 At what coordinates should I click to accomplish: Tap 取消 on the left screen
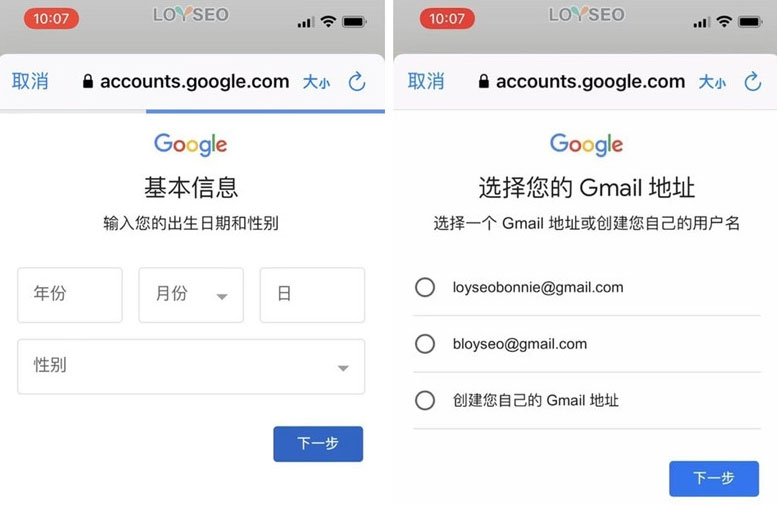click(x=30, y=81)
